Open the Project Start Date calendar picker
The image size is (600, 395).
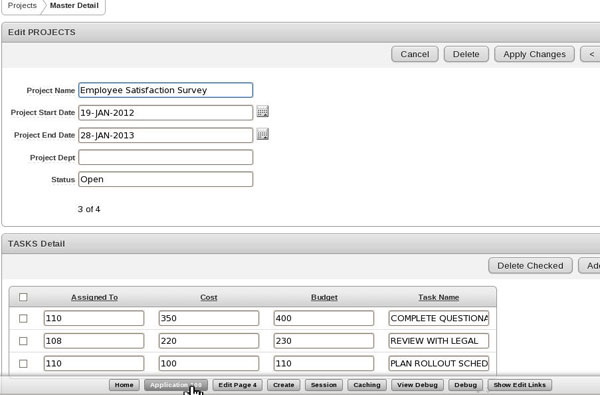[x=262, y=111]
